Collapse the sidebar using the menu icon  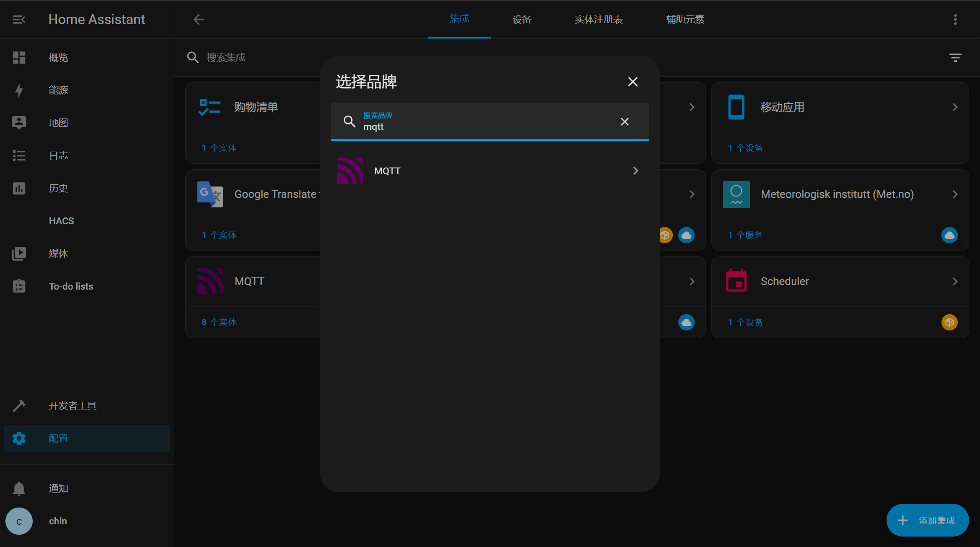(x=19, y=20)
